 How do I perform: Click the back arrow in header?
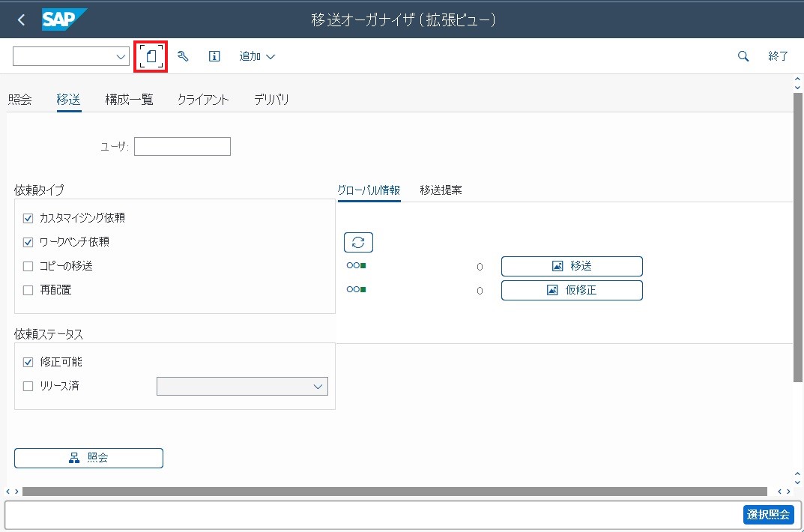pyautogui.click(x=21, y=19)
